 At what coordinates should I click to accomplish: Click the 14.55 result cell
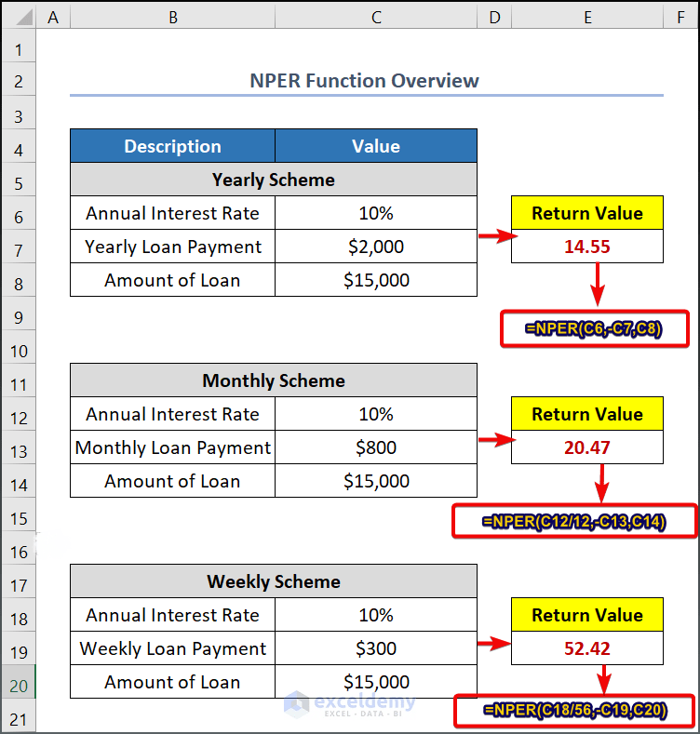click(587, 247)
